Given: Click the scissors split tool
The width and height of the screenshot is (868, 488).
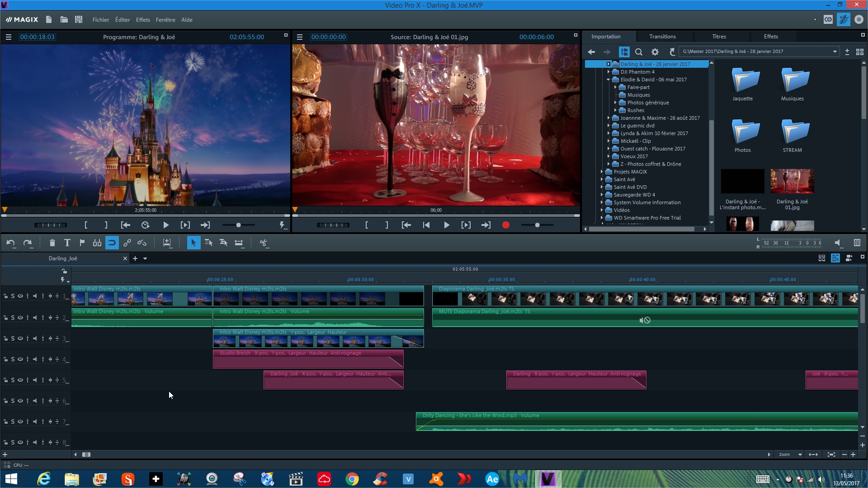Looking at the screenshot, I should pyautogui.click(x=264, y=243).
